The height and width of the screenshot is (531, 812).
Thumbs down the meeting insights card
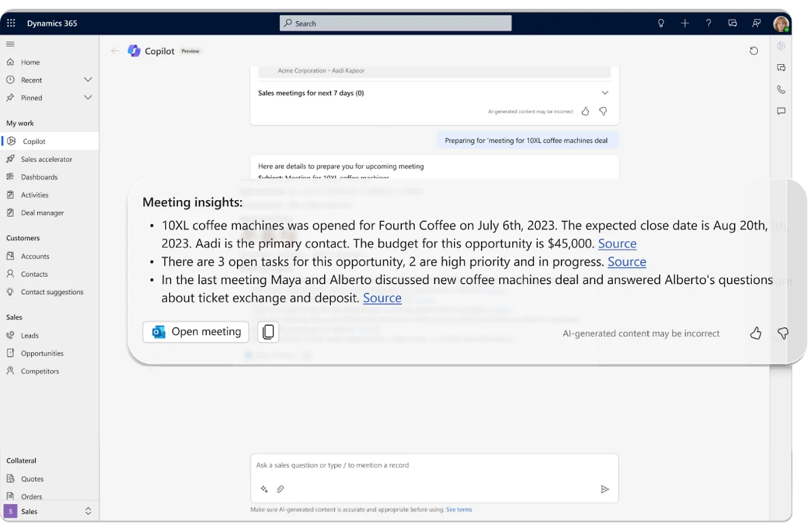pyautogui.click(x=783, y=333)
